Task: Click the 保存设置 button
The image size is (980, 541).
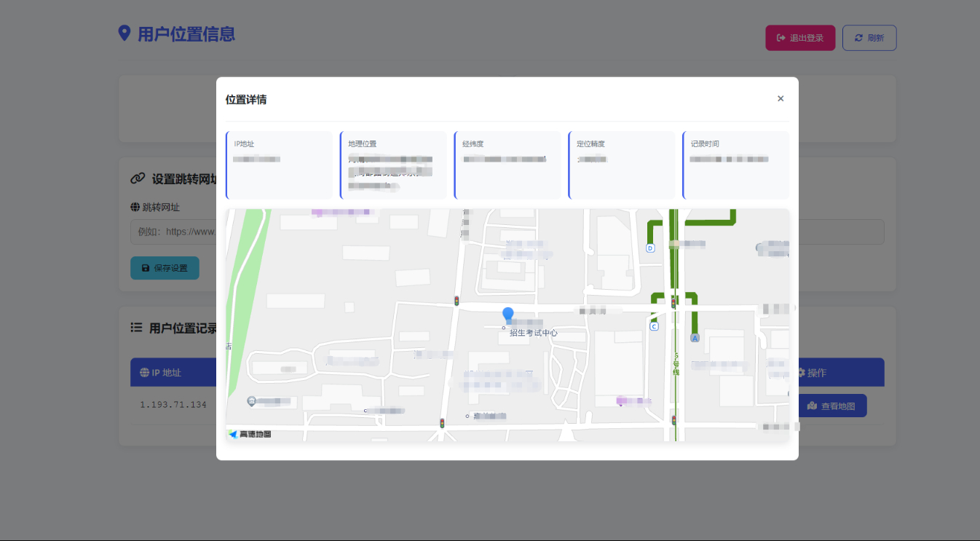Action: [x=165, y=268]
